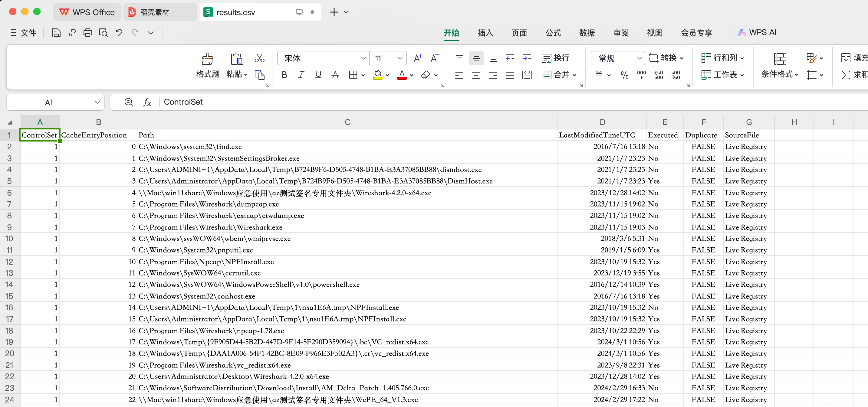The image size is (868, 407).
Task: Click the scissors Cut icon
Action: 259,58
